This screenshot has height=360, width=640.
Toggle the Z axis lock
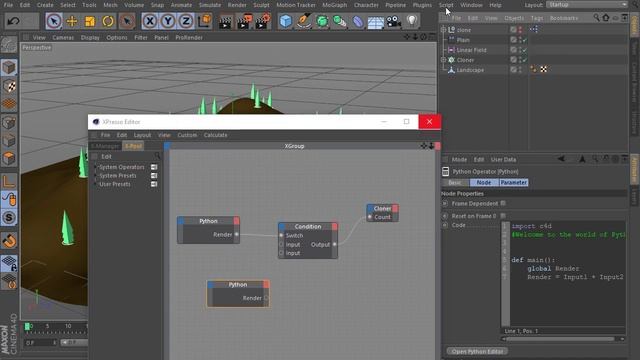point(186,21)
